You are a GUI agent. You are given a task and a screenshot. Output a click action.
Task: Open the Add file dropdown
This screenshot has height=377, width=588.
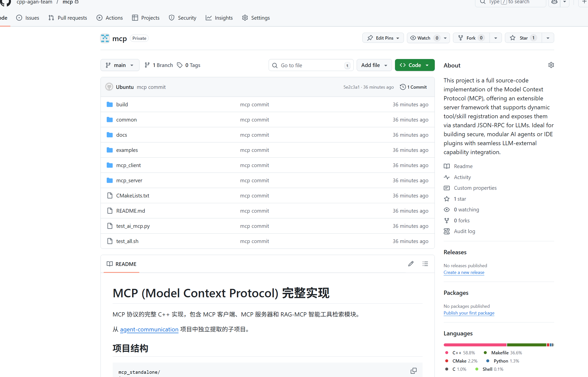(374, 65)
